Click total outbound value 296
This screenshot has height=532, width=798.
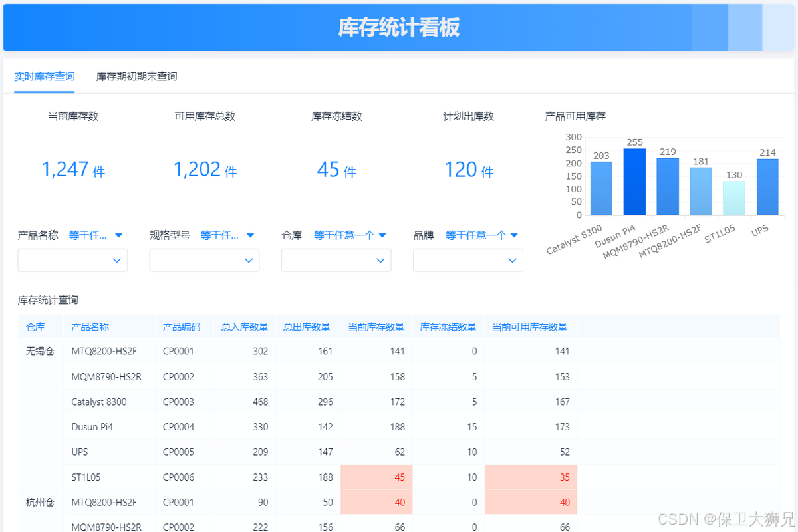click(325, 402)
